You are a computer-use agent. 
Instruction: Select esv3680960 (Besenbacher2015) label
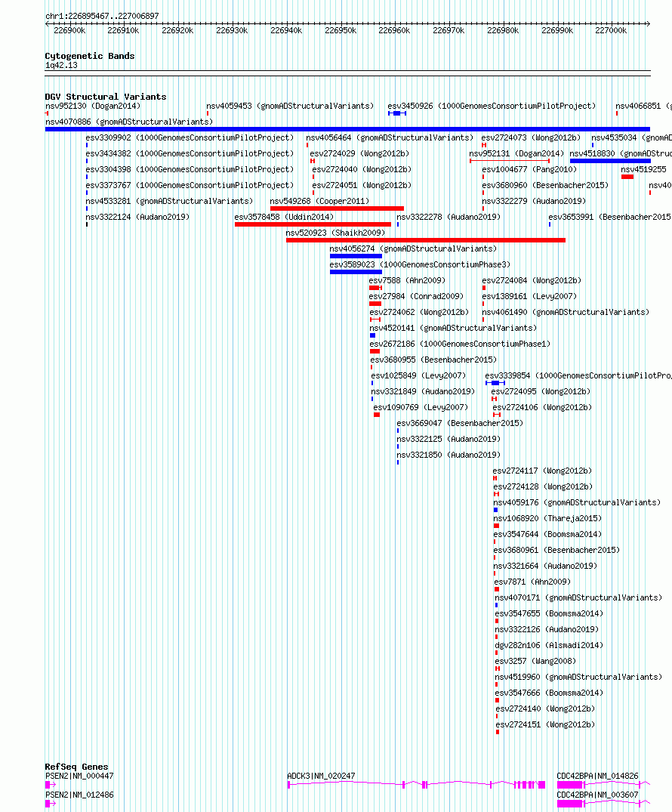click(545, 185)
